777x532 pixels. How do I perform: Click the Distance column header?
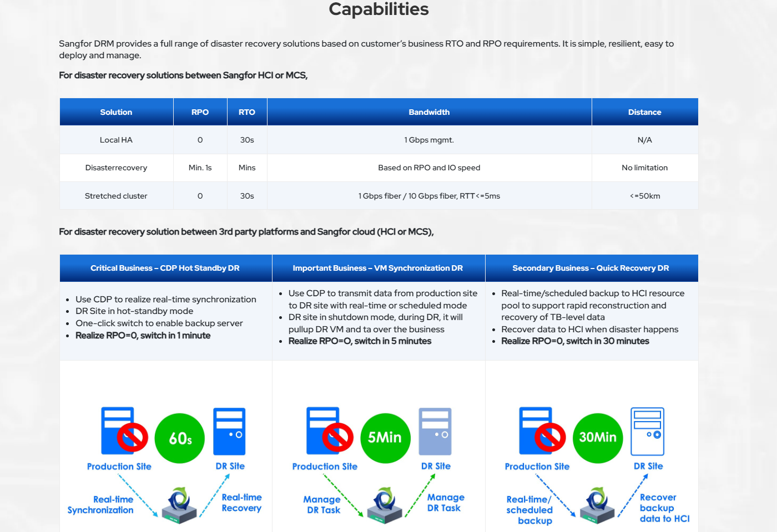pos(644,112)
